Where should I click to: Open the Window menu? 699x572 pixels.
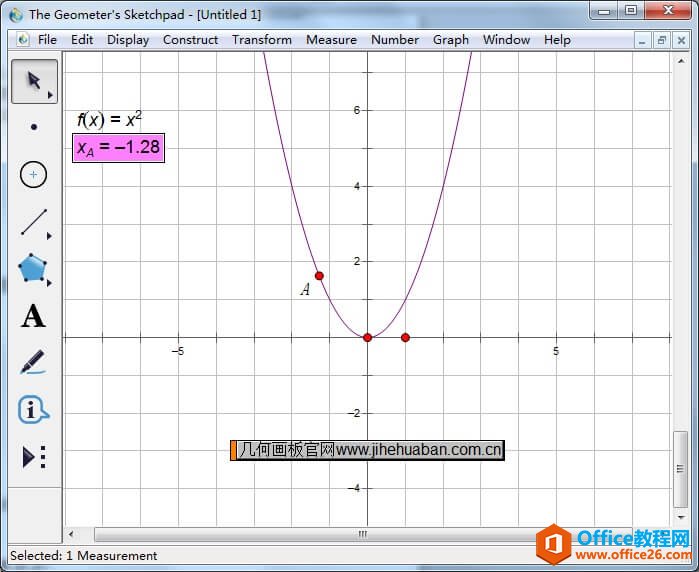click(506, 40)
